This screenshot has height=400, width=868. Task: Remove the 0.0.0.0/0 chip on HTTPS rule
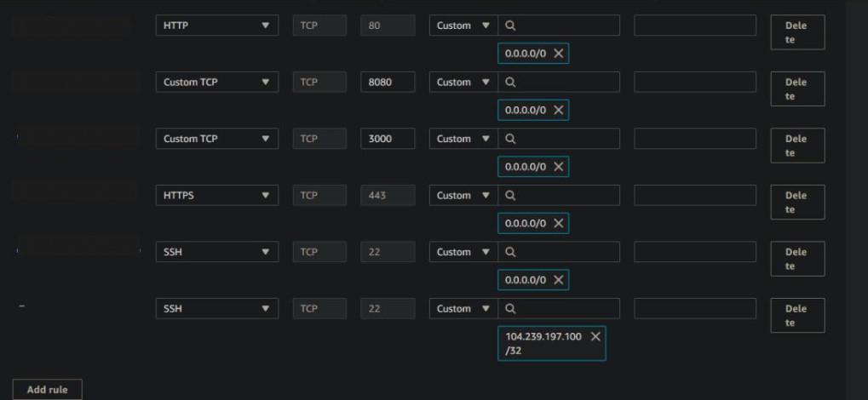tap(559, 224)
